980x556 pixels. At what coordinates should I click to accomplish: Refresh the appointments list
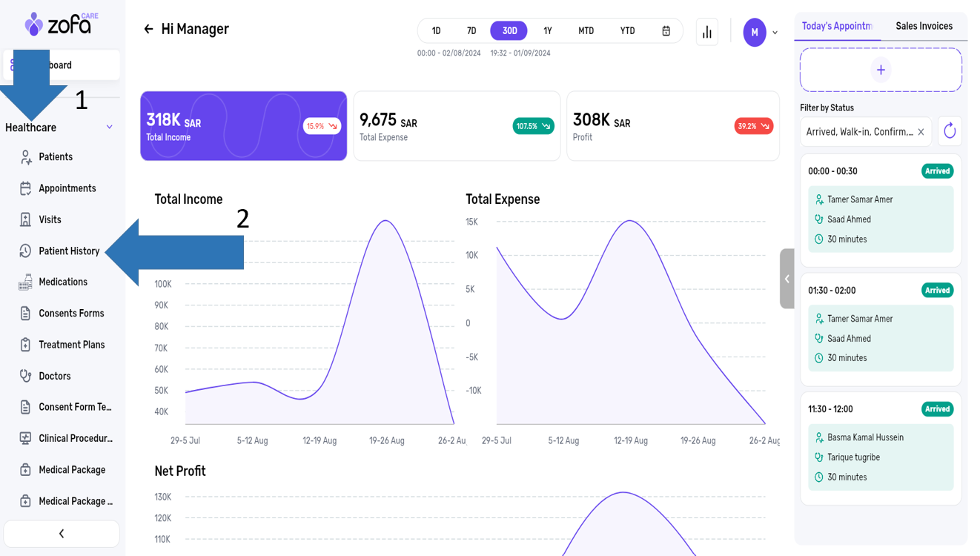[950, 132]
